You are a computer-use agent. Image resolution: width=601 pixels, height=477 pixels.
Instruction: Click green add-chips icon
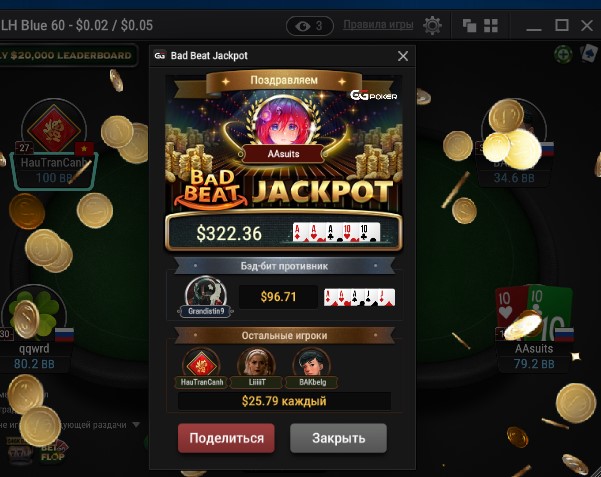click(563, 54)
